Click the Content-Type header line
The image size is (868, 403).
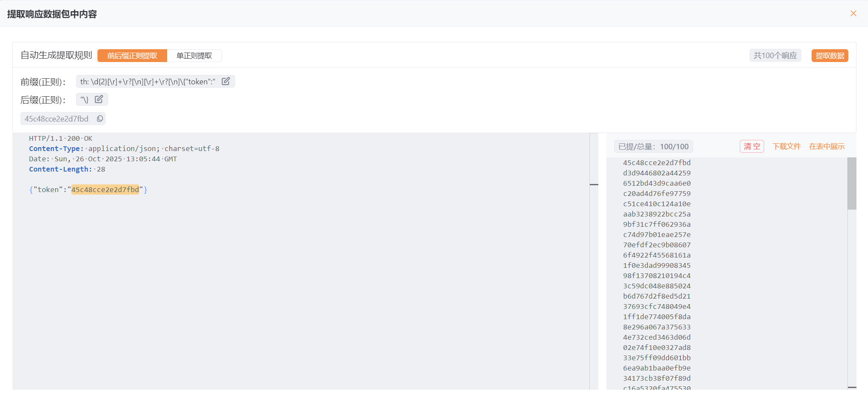tap(124, 148)
